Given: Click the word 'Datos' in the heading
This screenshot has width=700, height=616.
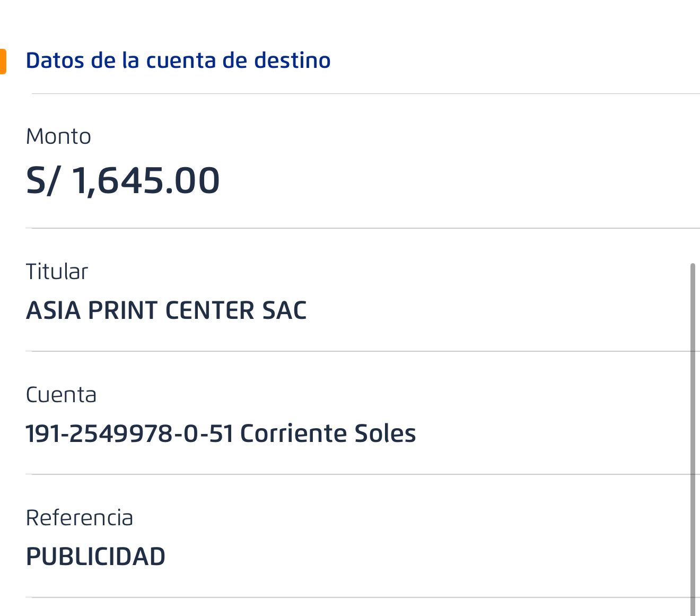Looking at the screenshot, I should 55,60.
